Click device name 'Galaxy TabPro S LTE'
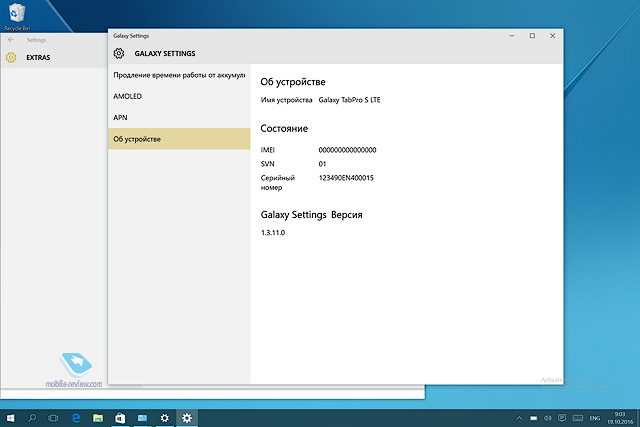Viewport: 640px width, 427px height. (349, 100)
